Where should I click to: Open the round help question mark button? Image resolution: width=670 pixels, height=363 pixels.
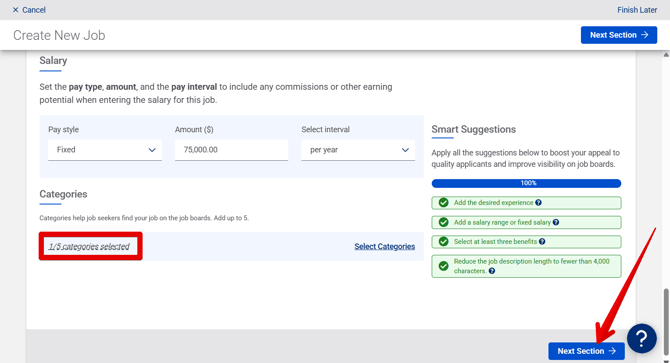pyautogui.click(x=641, y=339)
